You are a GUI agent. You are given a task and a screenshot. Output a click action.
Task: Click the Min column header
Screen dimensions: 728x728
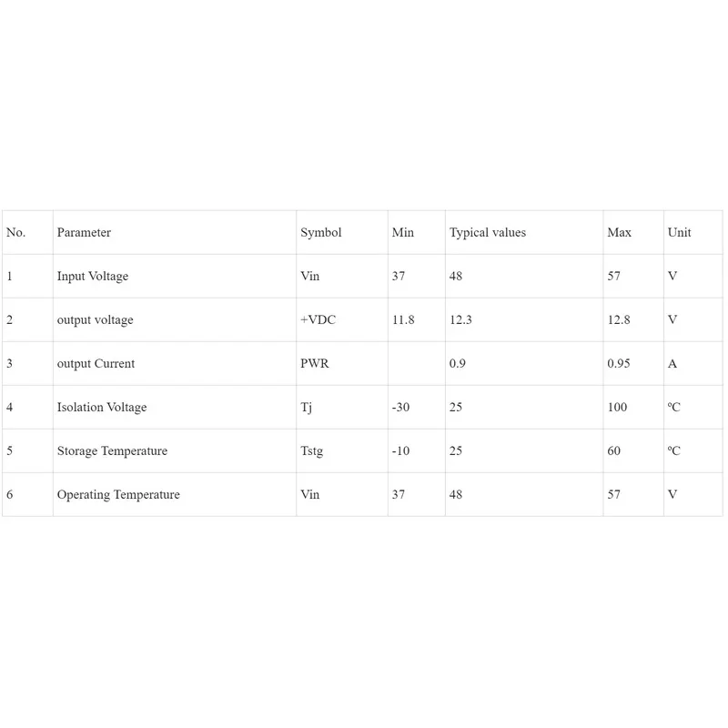[x=403, y=233]
